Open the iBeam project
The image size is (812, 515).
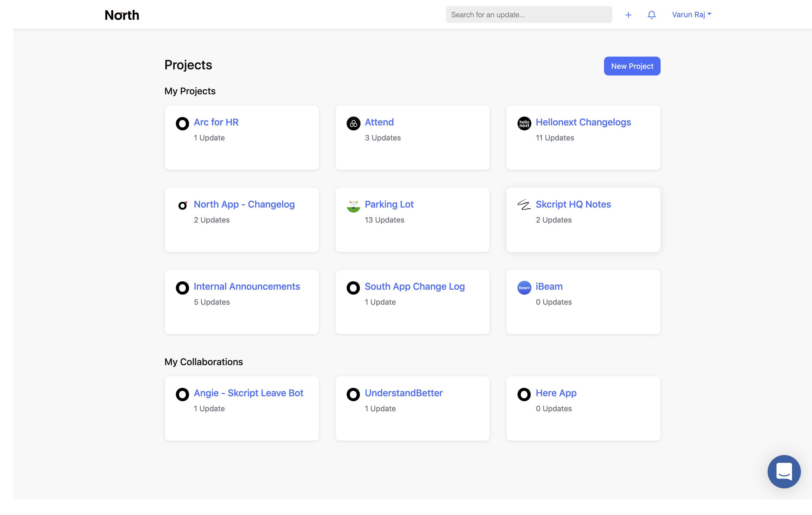pos(549,286)
